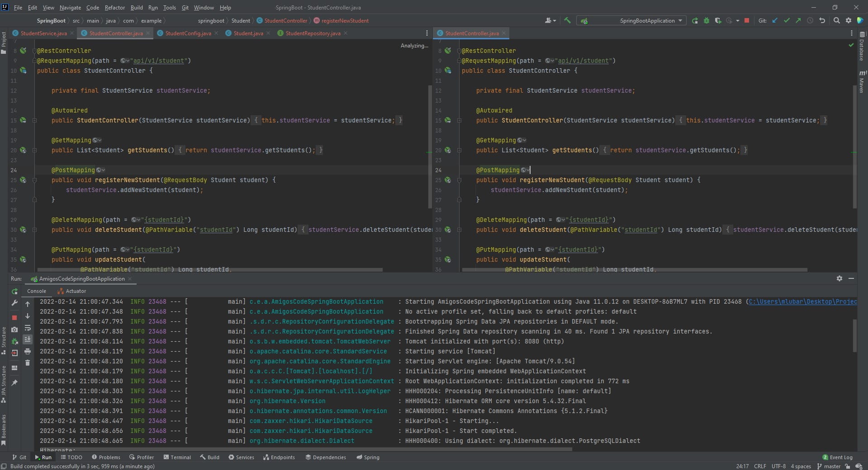
Task: Open the Terminal tool window
Action: [x=177, y=457]
